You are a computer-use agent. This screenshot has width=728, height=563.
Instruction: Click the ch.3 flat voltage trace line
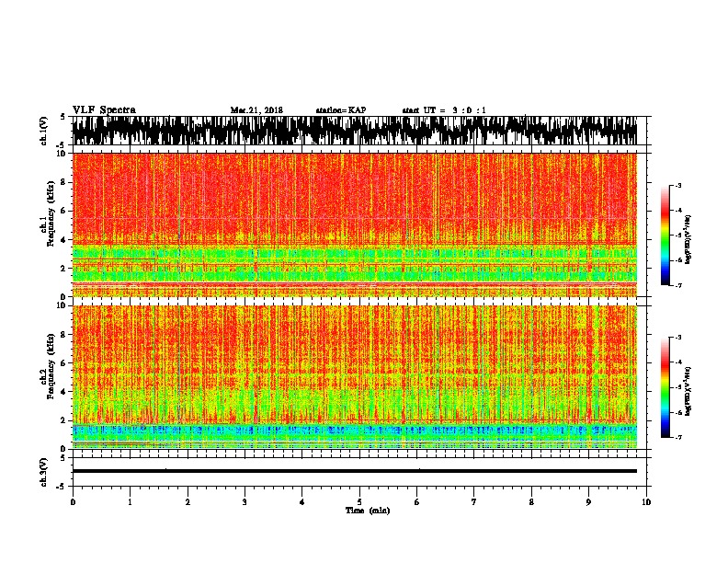354,471
